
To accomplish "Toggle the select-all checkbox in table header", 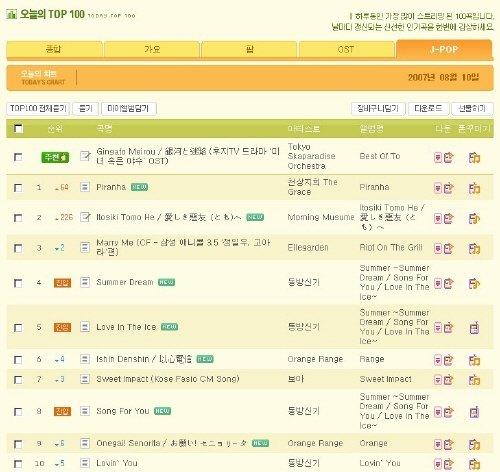I will point(18,128).
